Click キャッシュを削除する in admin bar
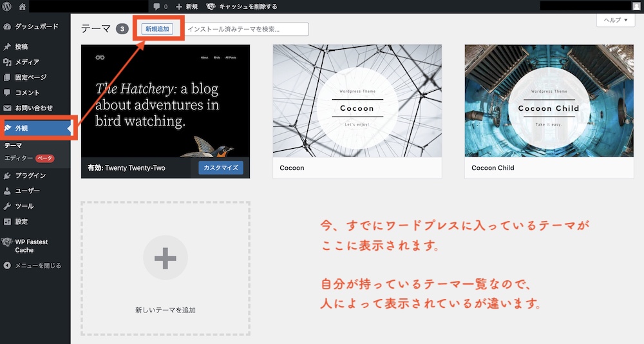The height and width of the screenshot is (344, 644). [x=248, y=6]
